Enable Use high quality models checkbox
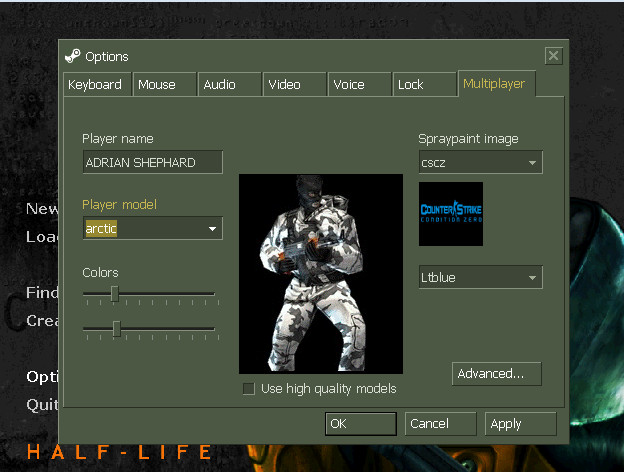 [x=249, y=388]
